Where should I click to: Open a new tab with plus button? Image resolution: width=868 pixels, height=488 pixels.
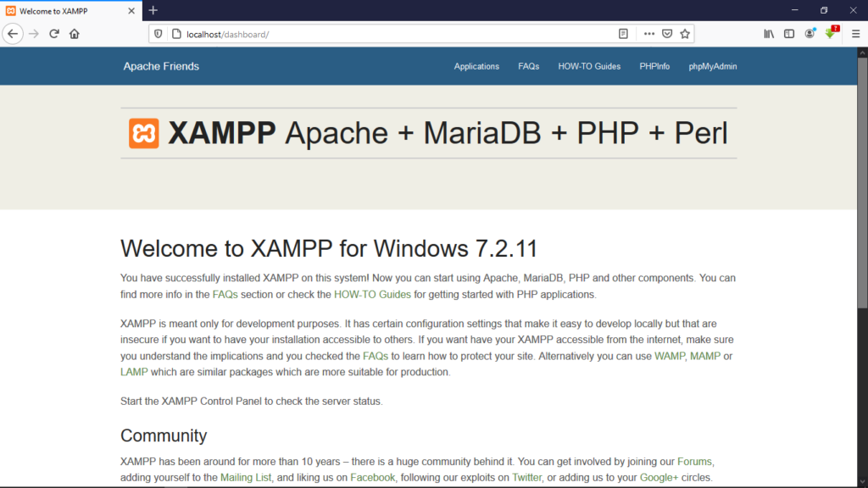tap(153, 10)
